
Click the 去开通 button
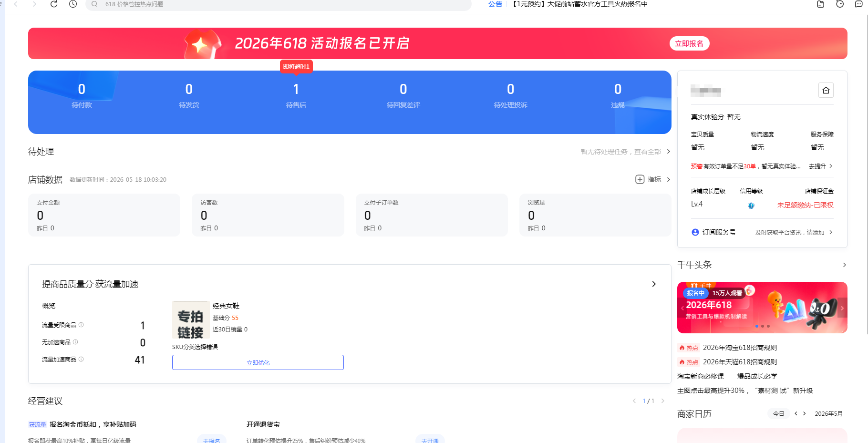click(430, 440)
